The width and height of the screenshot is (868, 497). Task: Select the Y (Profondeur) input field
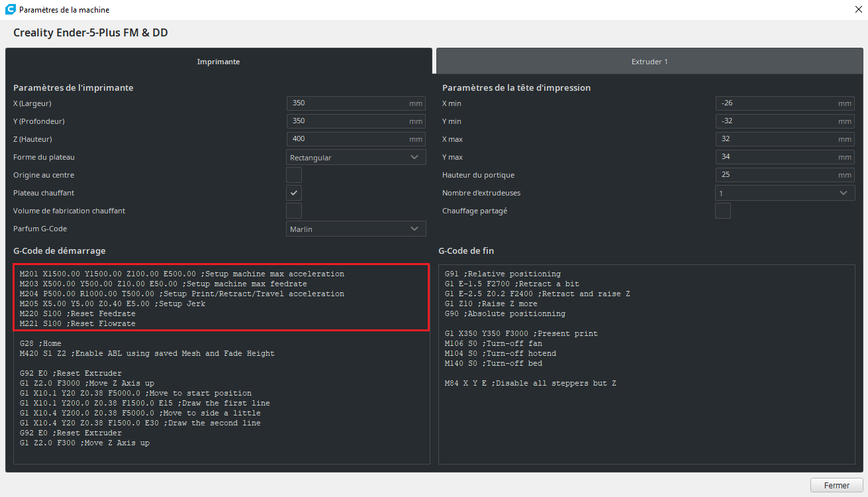click(356, 121)
